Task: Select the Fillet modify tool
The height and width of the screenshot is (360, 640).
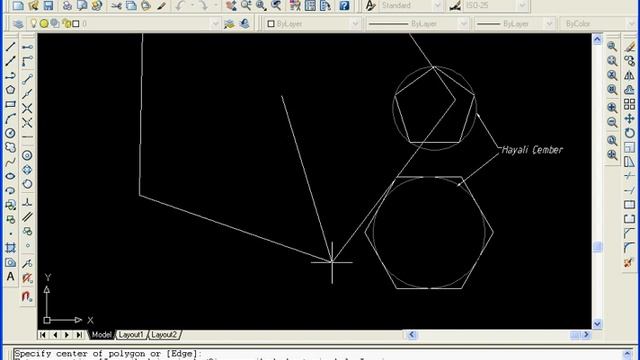Action: pyautogui.click(x=629, y=248)
